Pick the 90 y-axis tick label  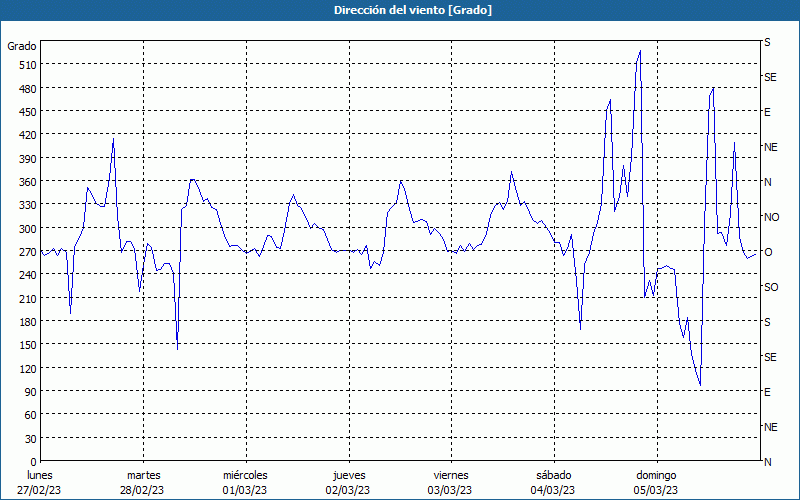click(x=30, y=392)
